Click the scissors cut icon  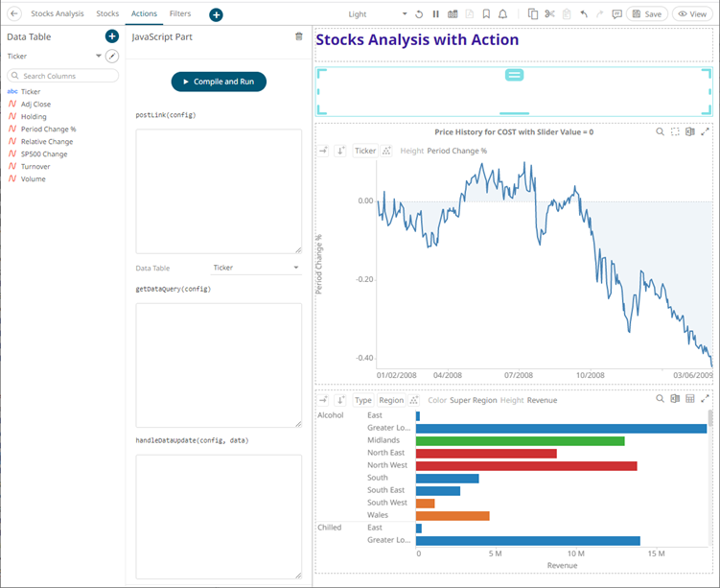549,14
